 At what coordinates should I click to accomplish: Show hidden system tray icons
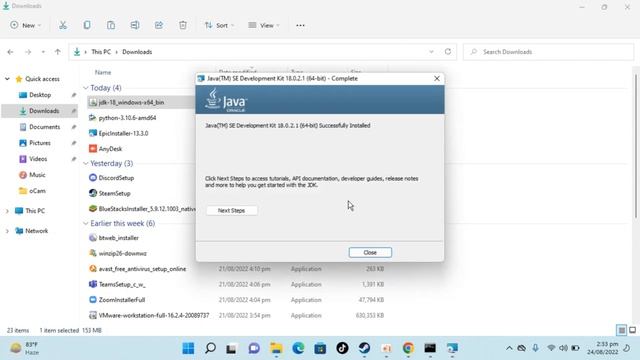click(509, 348)
